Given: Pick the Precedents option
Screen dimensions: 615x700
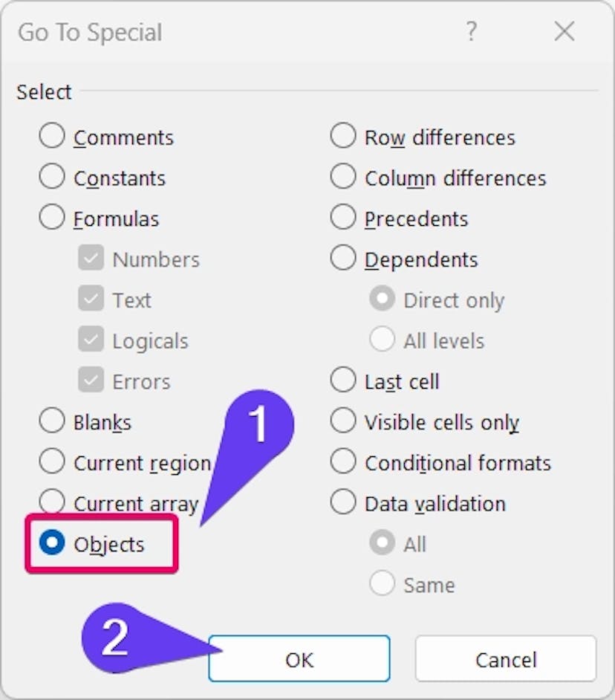Looking at the screenshot, I should click(343, 218).
